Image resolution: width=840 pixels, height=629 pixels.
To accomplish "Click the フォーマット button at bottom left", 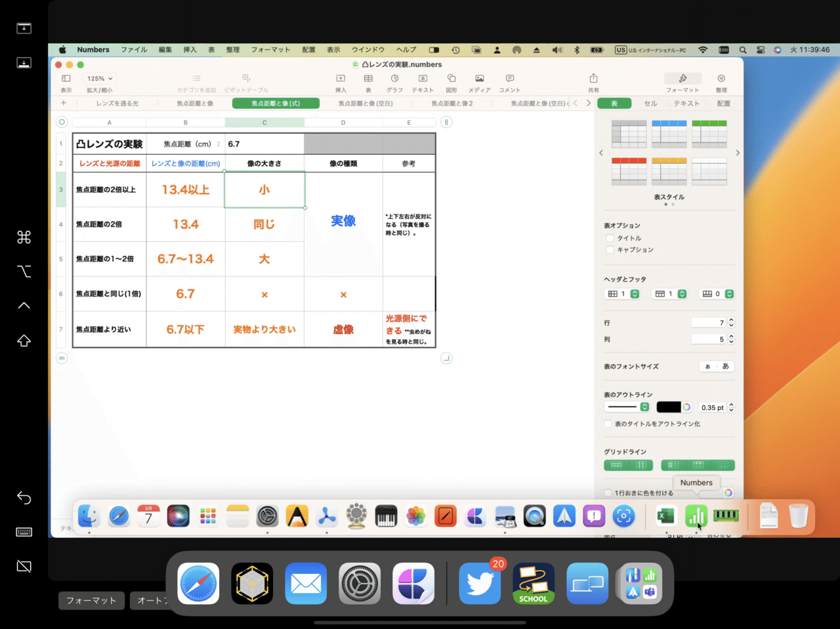I will [91, 600].
